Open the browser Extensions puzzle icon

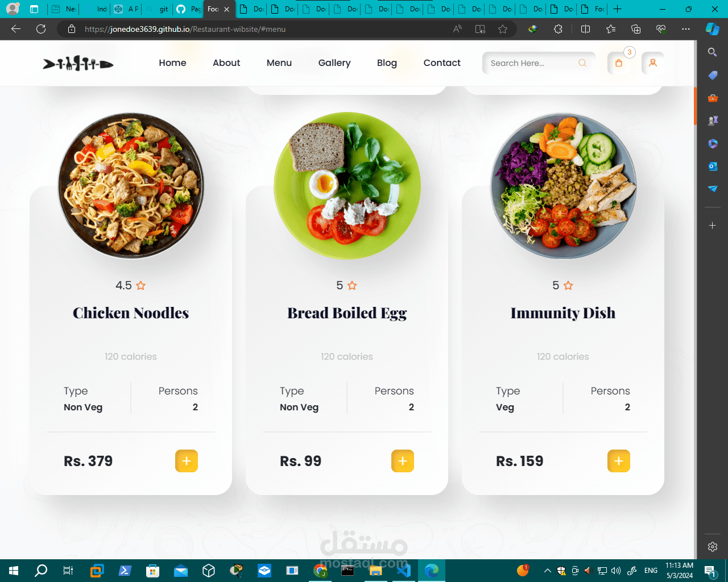(558, 29)
